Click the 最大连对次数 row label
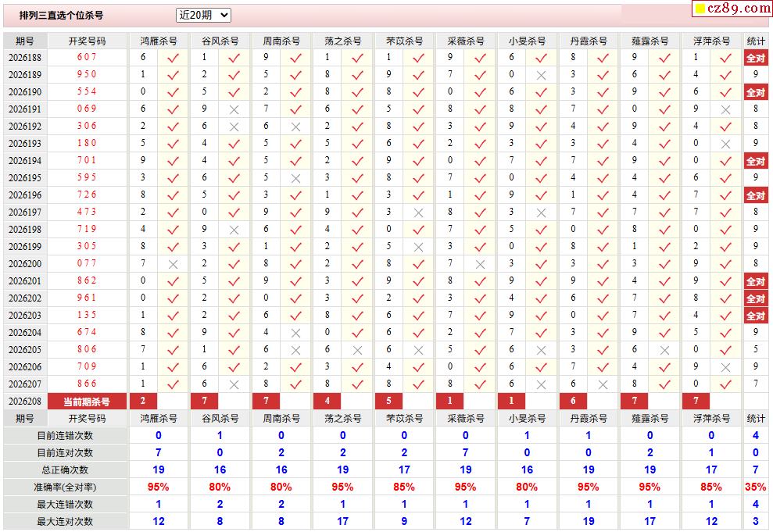The width and height of the screenshot is (773, 532). click(65, 522)
